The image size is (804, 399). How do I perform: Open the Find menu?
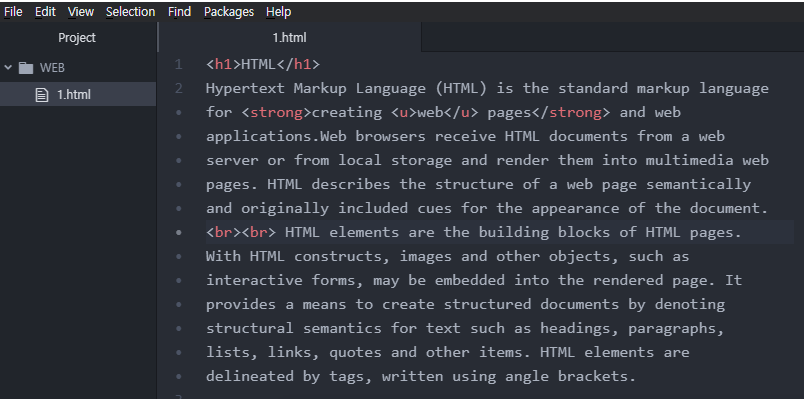(179, 11)
